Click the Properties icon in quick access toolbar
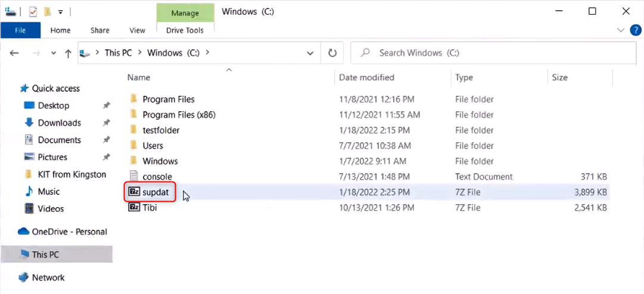 pyautogui.click(x=33, y=11)
